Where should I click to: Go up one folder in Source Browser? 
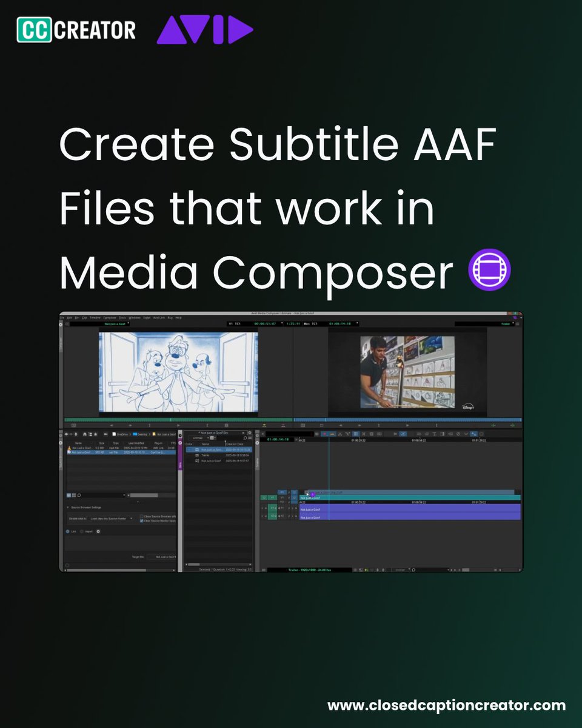coord(76,434)
